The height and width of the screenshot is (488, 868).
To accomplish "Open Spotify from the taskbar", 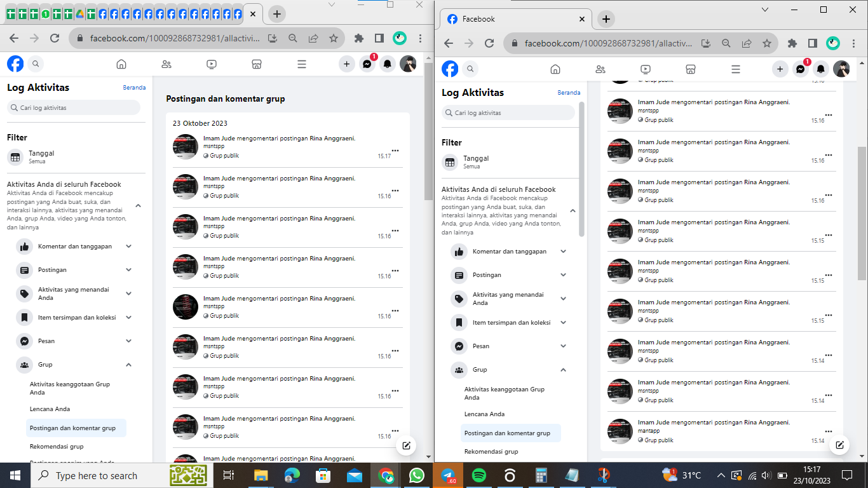I will click(x=479, y=475).
